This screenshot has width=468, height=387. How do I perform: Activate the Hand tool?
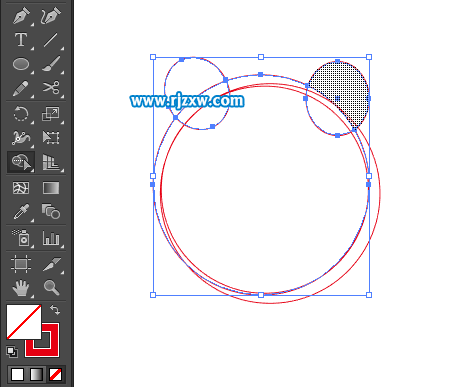[x=21, y=287]
